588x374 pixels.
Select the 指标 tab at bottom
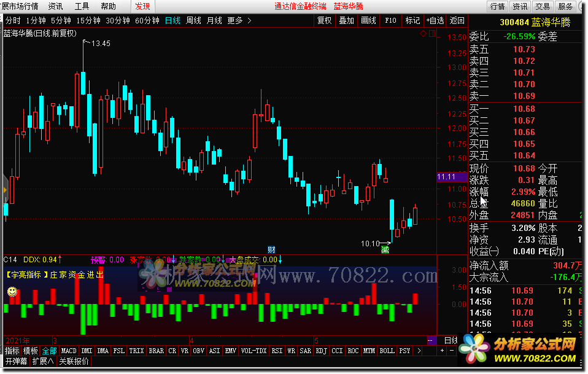(x=12, y=351)
